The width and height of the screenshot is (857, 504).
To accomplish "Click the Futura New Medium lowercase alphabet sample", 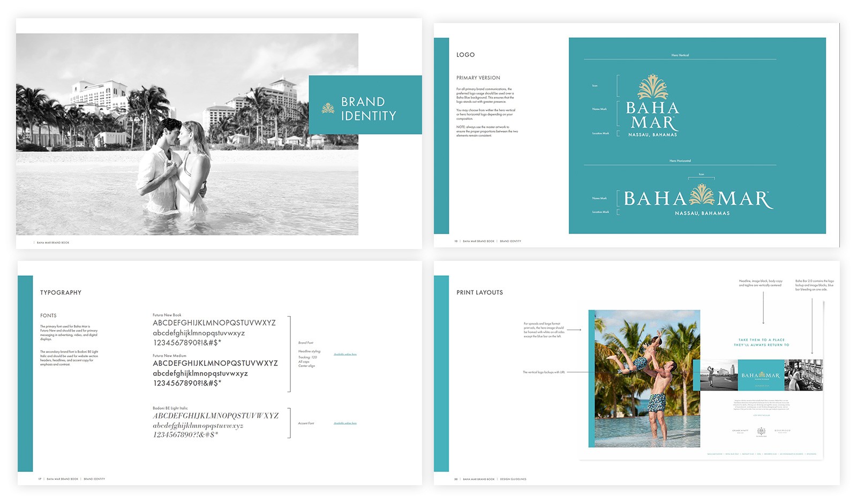I will (x=200, y=373).
